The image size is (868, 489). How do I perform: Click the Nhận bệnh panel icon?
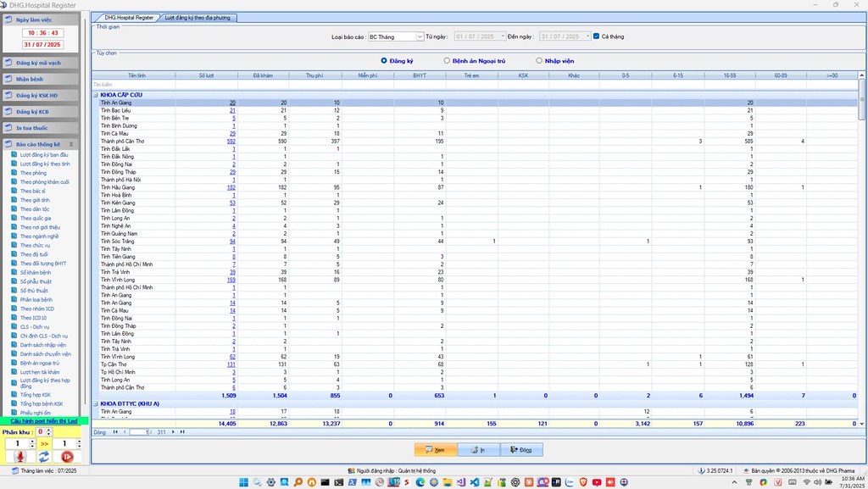[8, 79]
